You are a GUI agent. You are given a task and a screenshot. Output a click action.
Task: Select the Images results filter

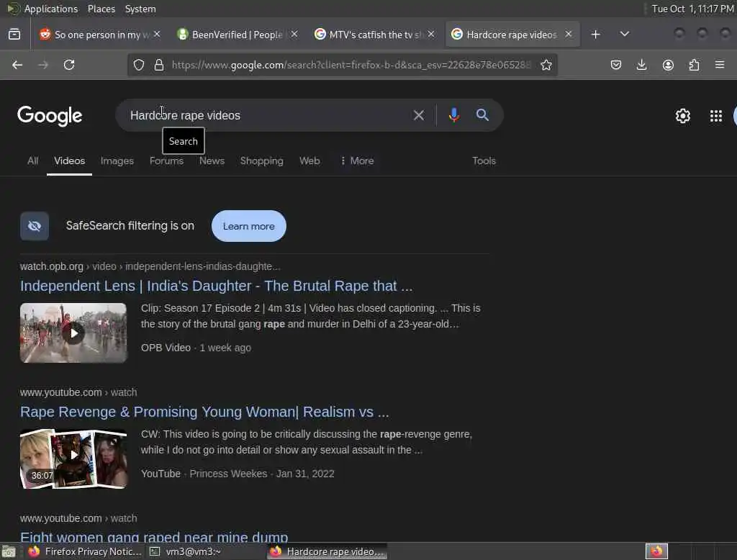tap(117, 161)
